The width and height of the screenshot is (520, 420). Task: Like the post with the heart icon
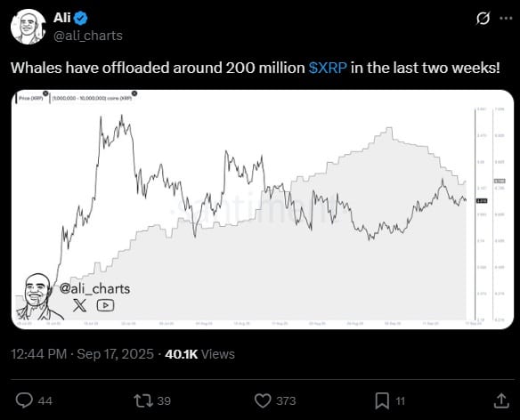[263, 400]
